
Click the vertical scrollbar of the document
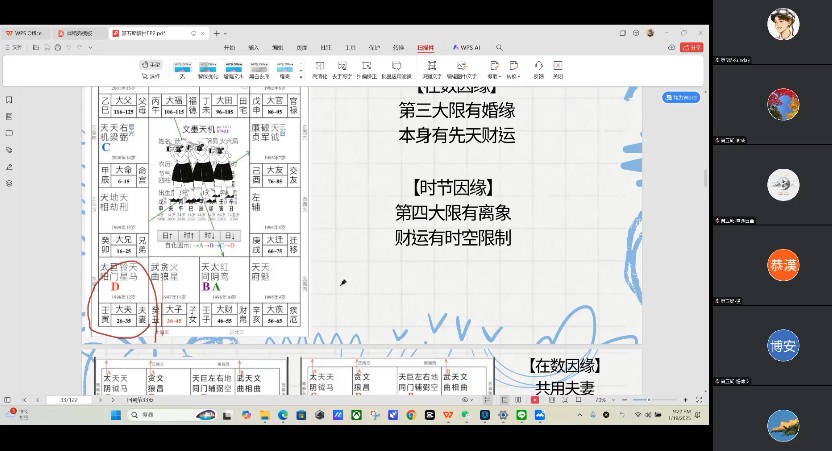[705, 180]
